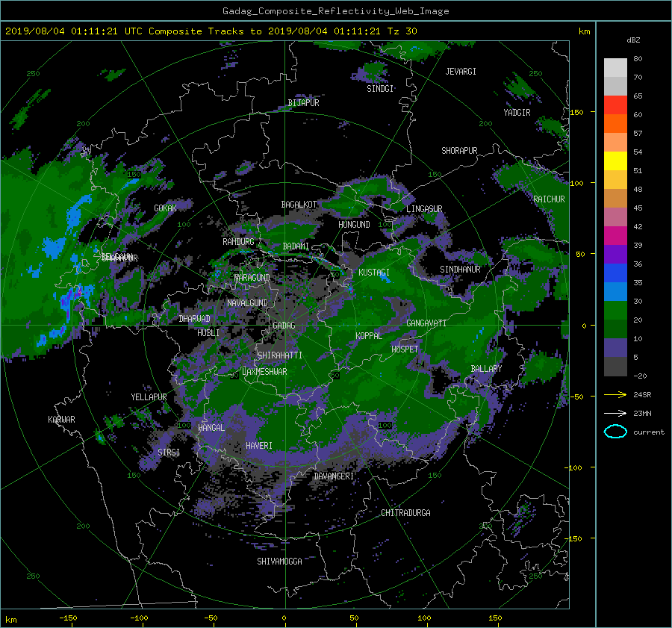Click the NARAGUND city label

[x=252, y=278]
